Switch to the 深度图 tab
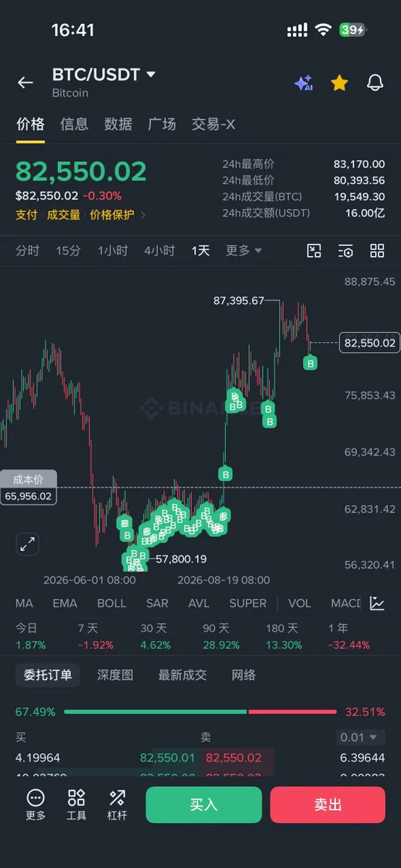The height and width of the screenshot is (868, 401). [x=116, y=675]
